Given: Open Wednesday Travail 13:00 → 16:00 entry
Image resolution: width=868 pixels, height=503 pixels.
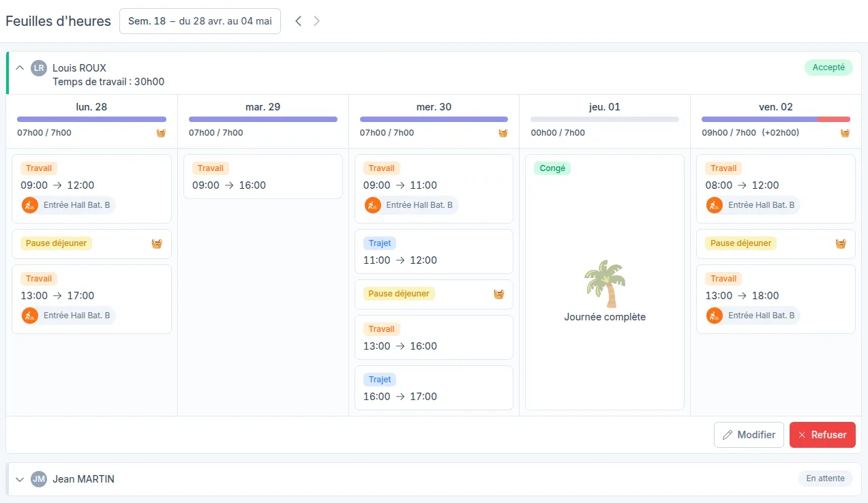Looking at the screenshot, I should pos(434,337).
